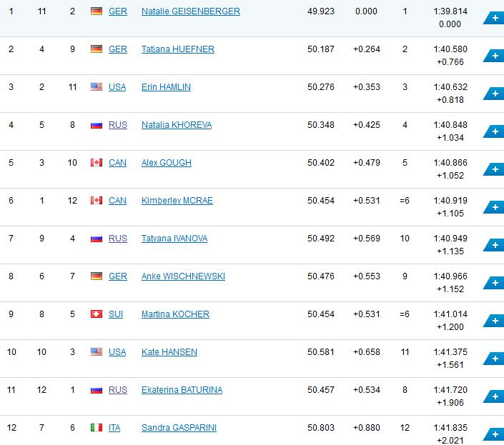Click CAN link in Alex Gough's row
Screen dimensions: 504x445
point(117,163)
